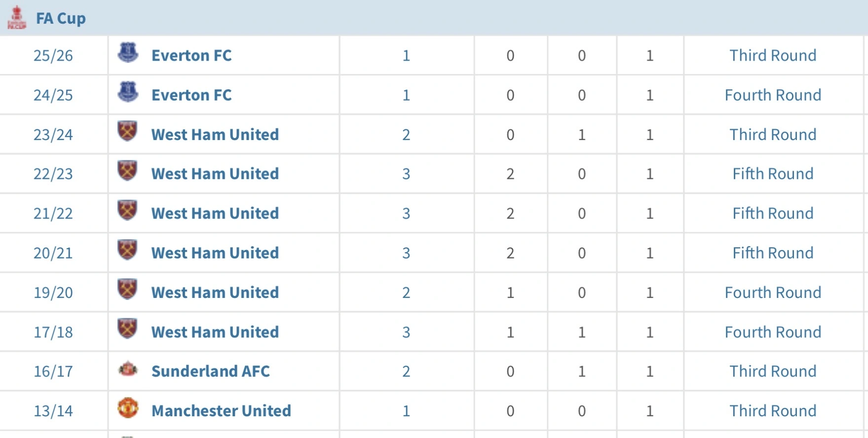Open the Manchester United team link
The width and height of the screenshot is (868, 438).
pos(221,410)
